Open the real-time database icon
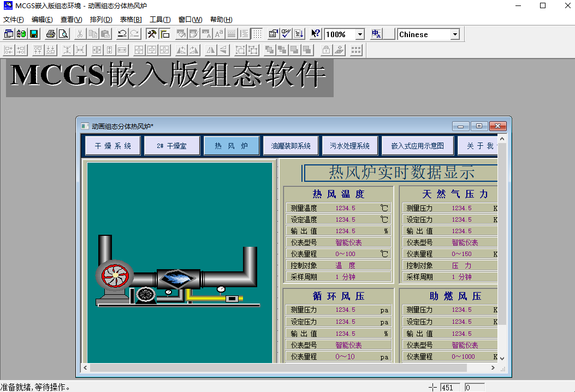575x392 pixels. 21,34
